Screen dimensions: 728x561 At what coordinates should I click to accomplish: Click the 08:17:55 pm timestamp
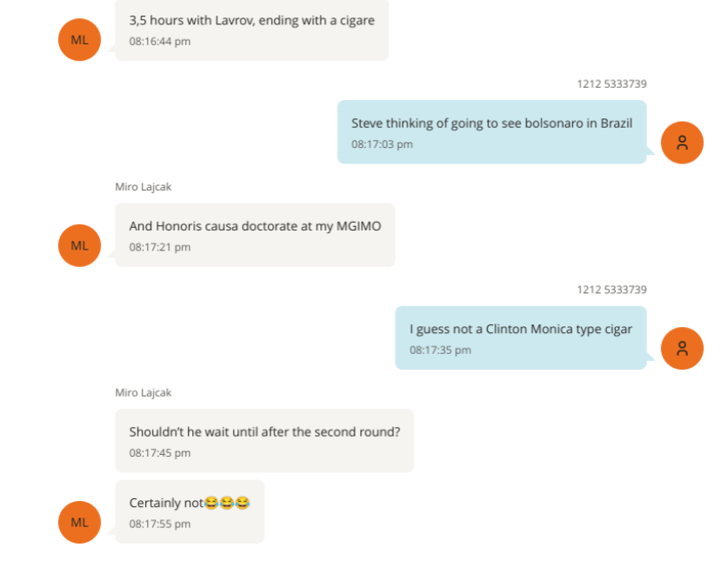tap(160, 524)
